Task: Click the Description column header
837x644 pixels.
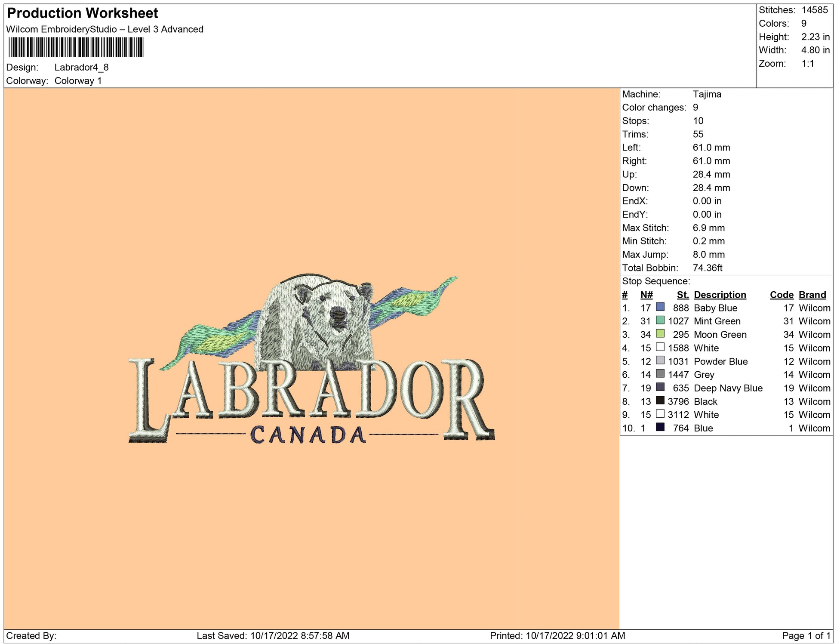Action: point(720,295)
